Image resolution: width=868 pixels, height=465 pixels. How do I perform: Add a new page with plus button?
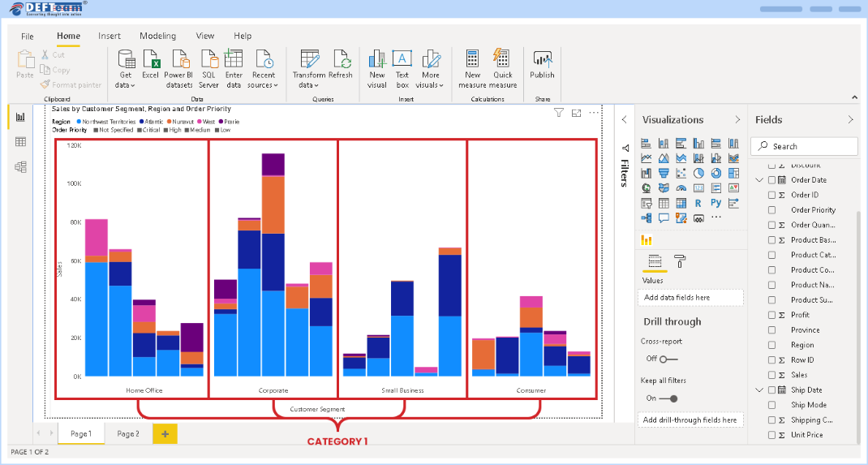pyautogui.click(x=165, y=434)
